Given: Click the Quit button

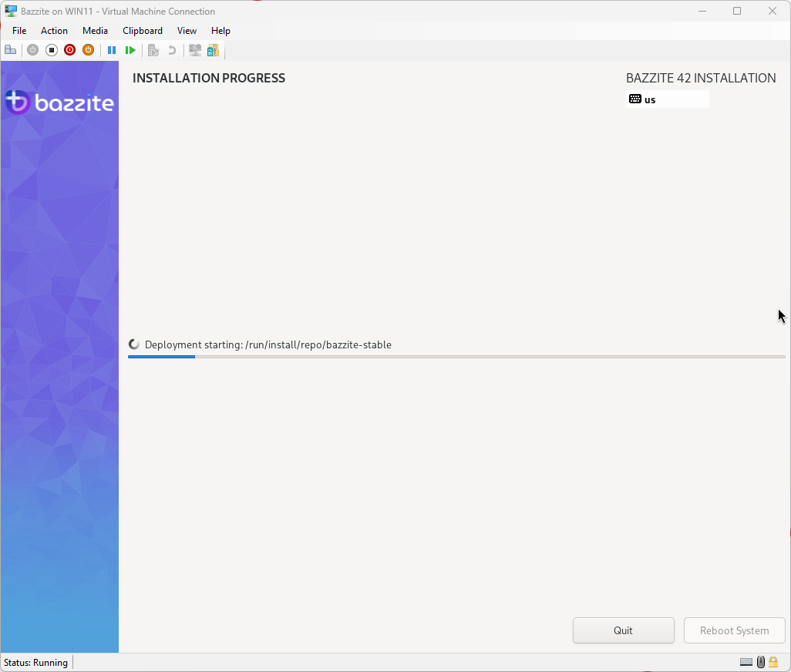Looking at the screenshot, I should point(624,630).
